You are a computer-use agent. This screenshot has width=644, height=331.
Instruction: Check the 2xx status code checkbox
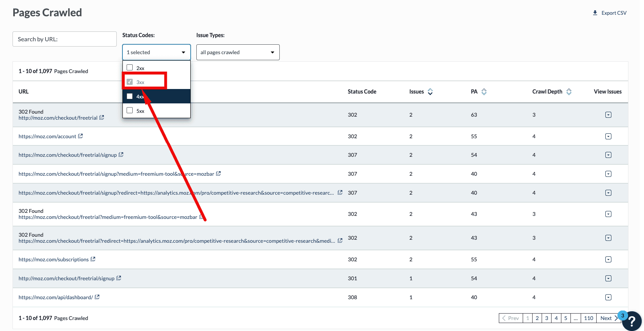point(130,68)
